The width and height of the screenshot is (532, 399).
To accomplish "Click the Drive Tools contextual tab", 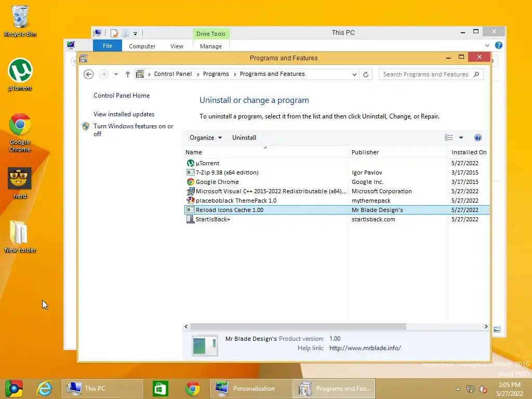I will (211, 34).
